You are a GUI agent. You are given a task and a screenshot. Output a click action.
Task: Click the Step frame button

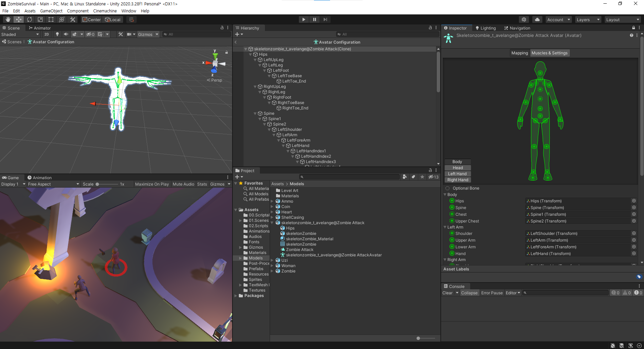click(x=325, y=19)
